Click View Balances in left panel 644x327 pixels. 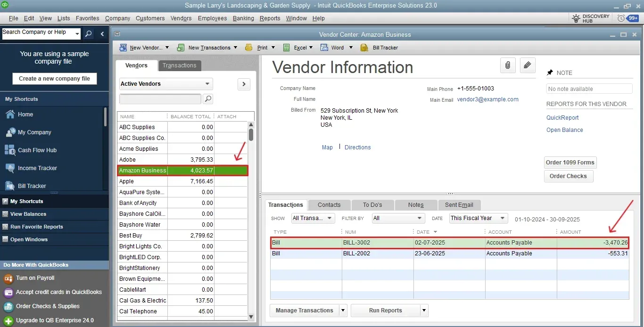(28, 214)
